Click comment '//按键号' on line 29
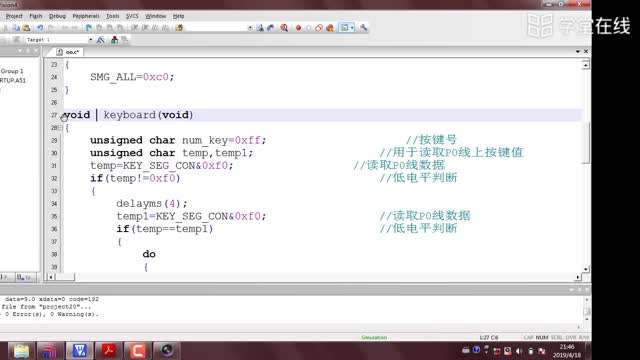Screen dimensions: 640x360 coord(431,140)
